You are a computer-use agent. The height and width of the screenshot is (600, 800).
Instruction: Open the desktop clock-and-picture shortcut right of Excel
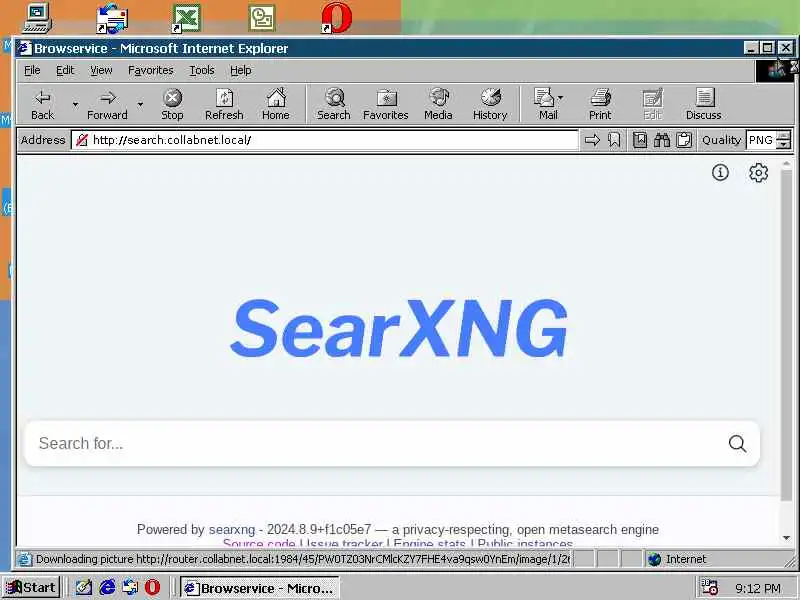click(262, 18)
